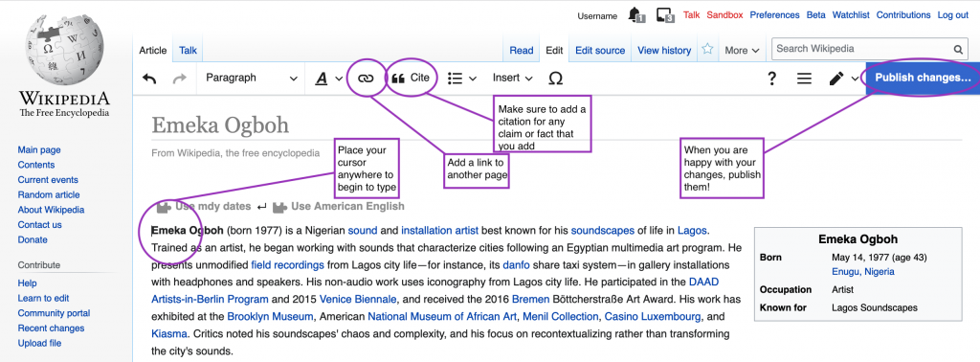Follow the Menil Collection link
Image resolution: width=980 pixels, height=362 pixels.
pos(561,316)
